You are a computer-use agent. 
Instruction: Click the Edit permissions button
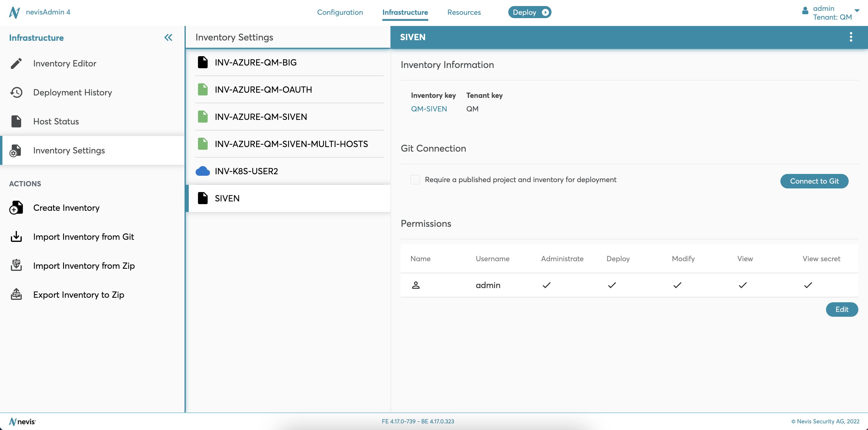click(x=841, y=309)
